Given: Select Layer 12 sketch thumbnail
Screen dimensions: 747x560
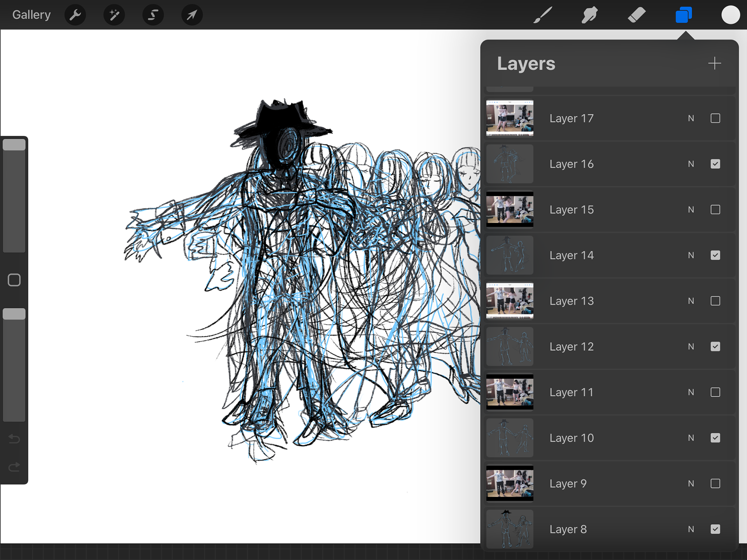Looking at the screenshot, I should pyautogui.click(x=510, y=346).
